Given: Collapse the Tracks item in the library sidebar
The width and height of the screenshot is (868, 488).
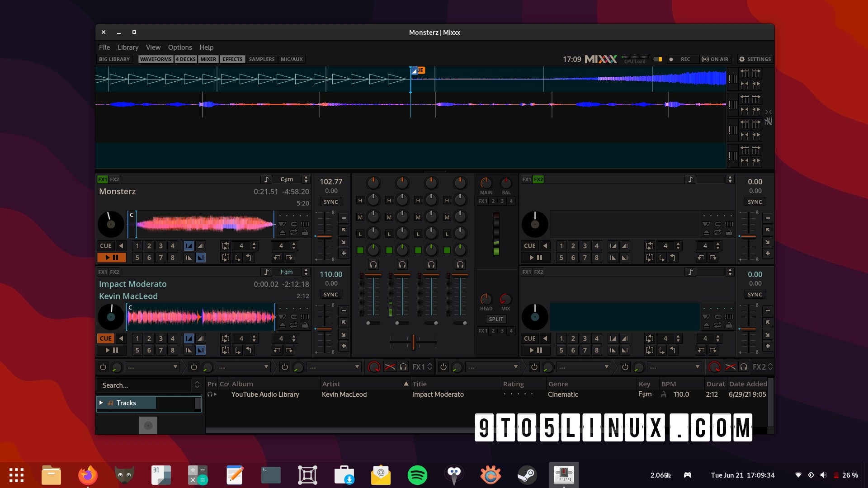Looking at the screenshot, I should click(101, 403).
